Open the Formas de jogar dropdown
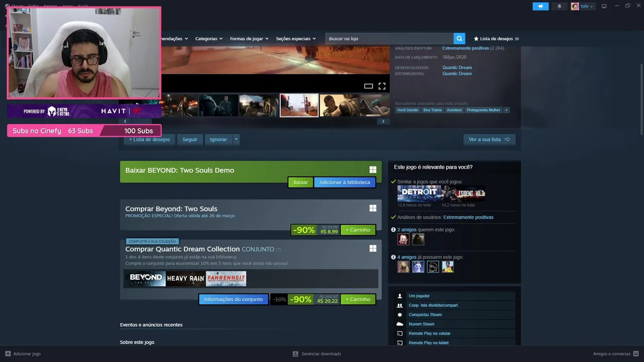 pyautogui.click(x=249, y=39)
